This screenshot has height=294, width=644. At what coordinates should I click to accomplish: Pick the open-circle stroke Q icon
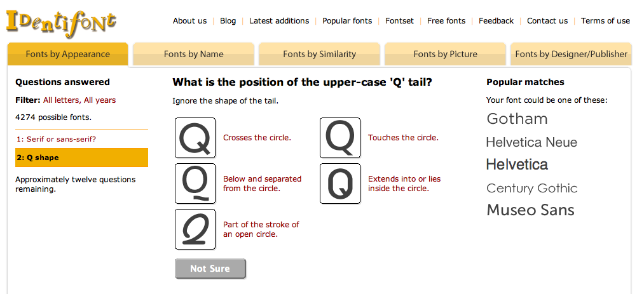pos(195,229)
